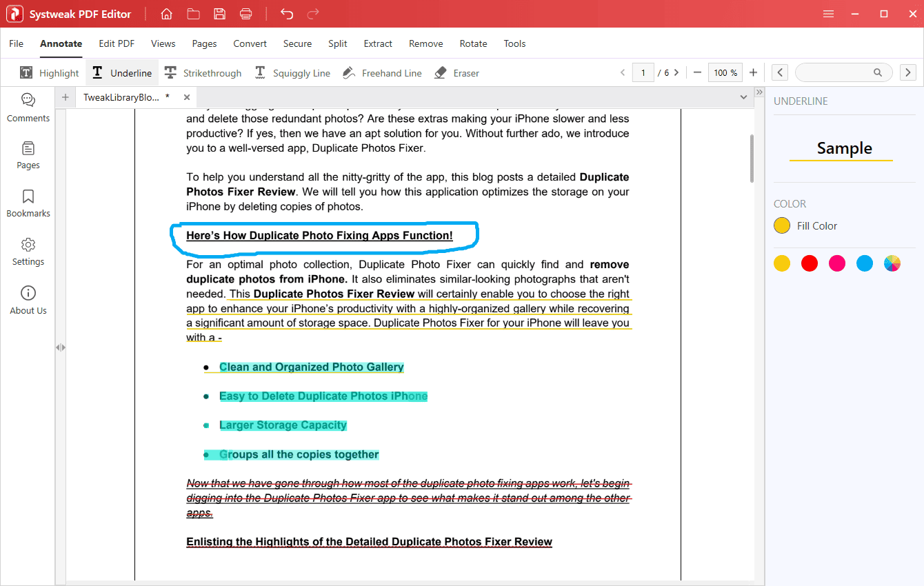
Task: Collapse the right properties panel
Action: point(760,92)
